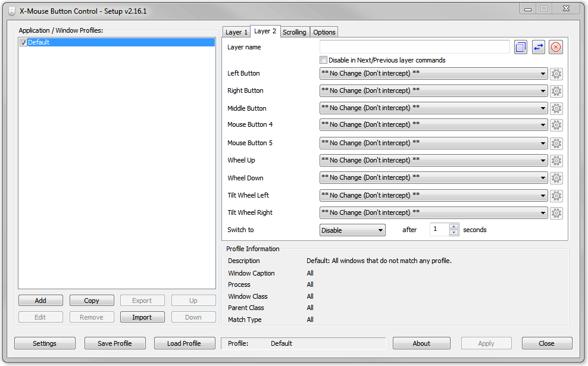Open the Left Button action dropdown
The image size is (588, 366).
click(433, 74)
